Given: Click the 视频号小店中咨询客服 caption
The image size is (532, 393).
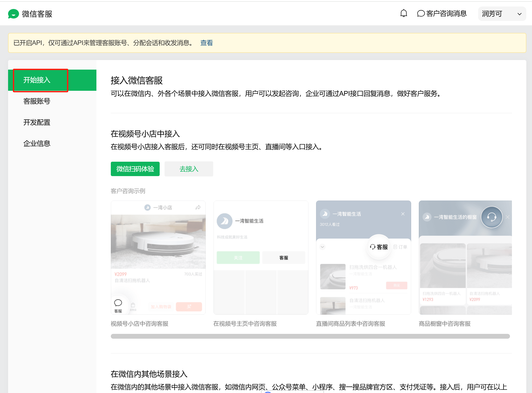Looking at the screenshot, I should pyautogui.click(x=140, y=324).
